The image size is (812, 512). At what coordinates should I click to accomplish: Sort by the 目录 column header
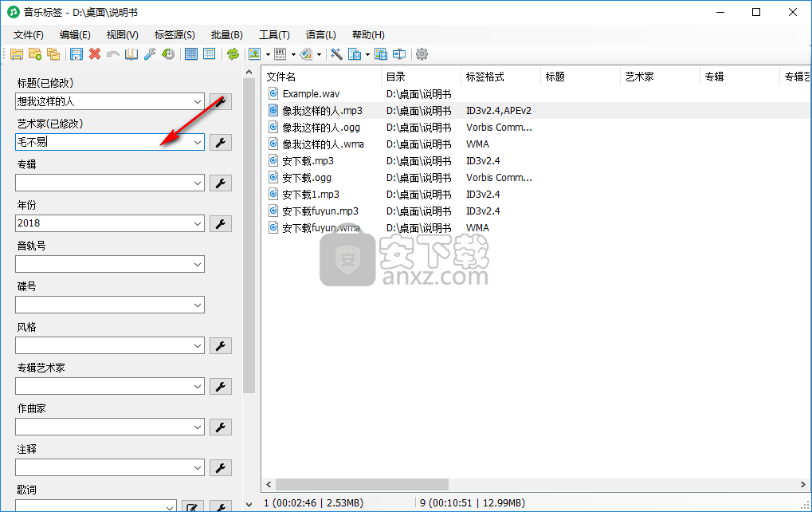[x=421, y=77]
